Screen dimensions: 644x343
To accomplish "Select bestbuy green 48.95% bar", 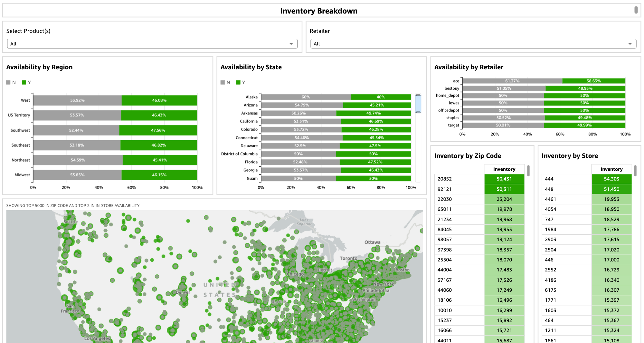I will 585,88.
